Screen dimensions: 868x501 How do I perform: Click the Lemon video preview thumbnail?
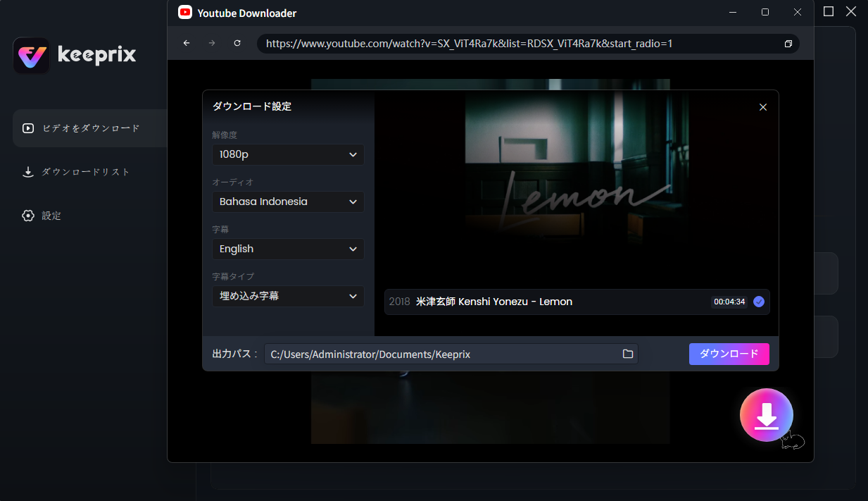pyautogui.click(x=576, y=187)
